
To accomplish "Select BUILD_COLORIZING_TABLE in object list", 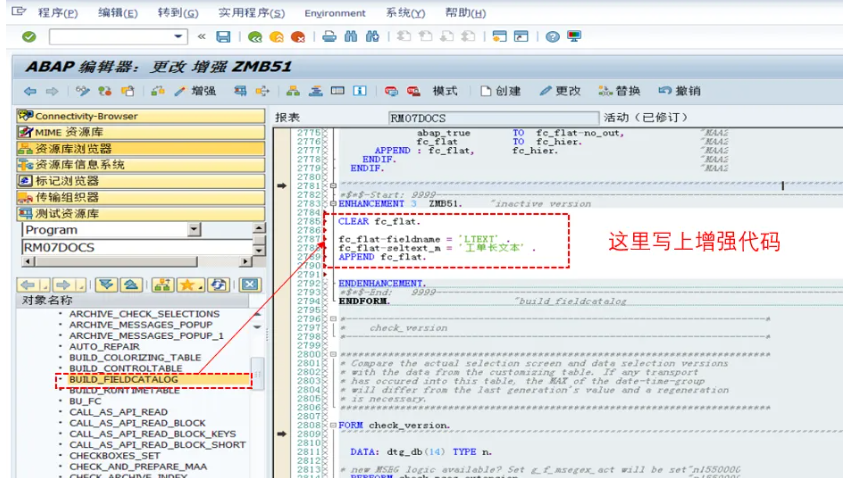I will (x=135, y=358).
